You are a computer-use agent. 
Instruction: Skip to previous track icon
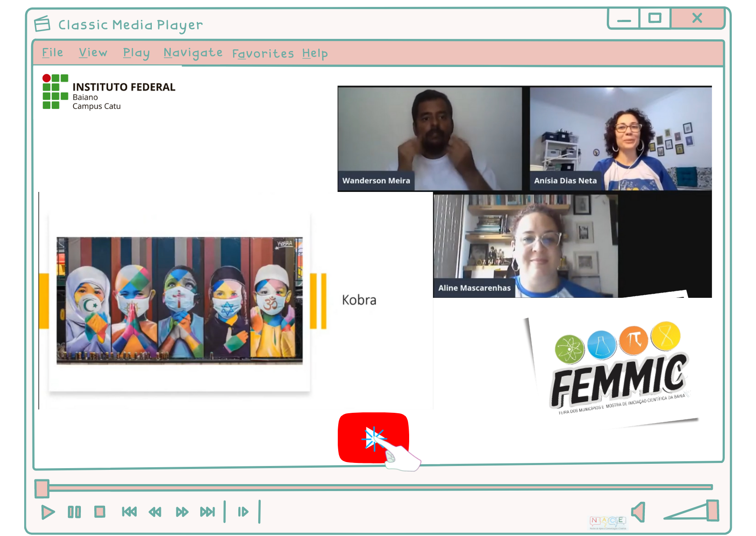(x=129, y=512)
